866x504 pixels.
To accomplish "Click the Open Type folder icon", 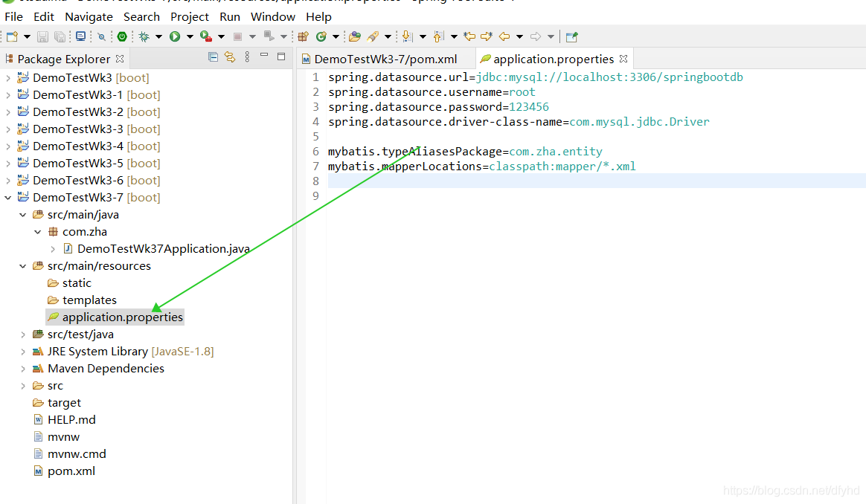I will tap(355, 37).
